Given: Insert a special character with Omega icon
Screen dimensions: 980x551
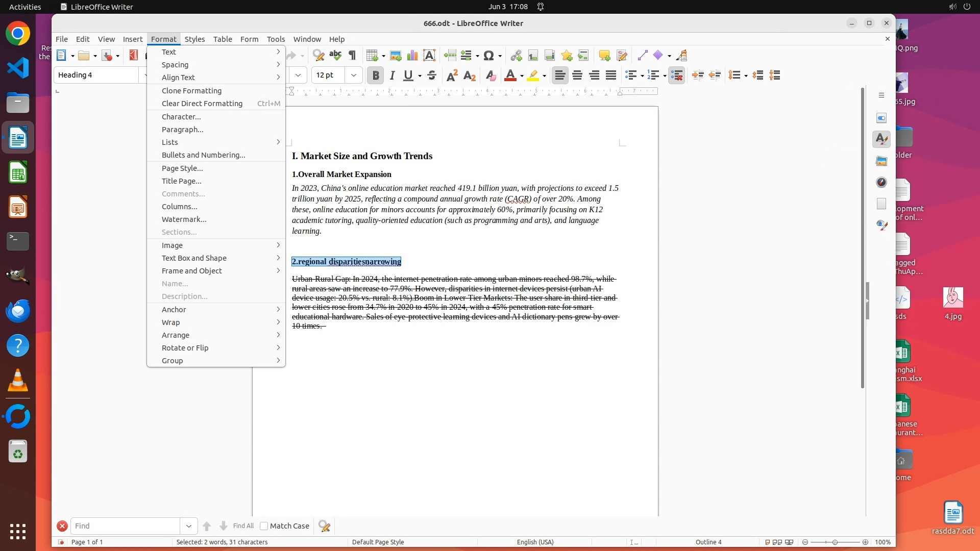Looking at the screenshot, I should click(x=488, y=56).
